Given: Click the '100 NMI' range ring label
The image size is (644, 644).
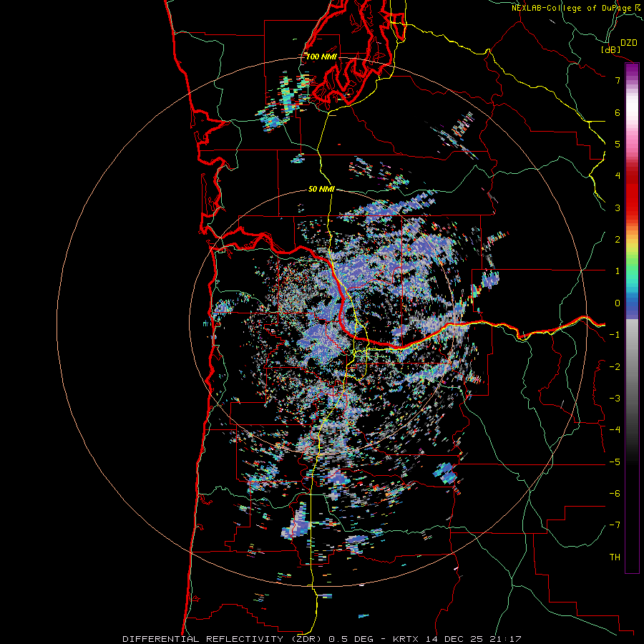Looking at the screenshot, I should (x=321, y=57).
